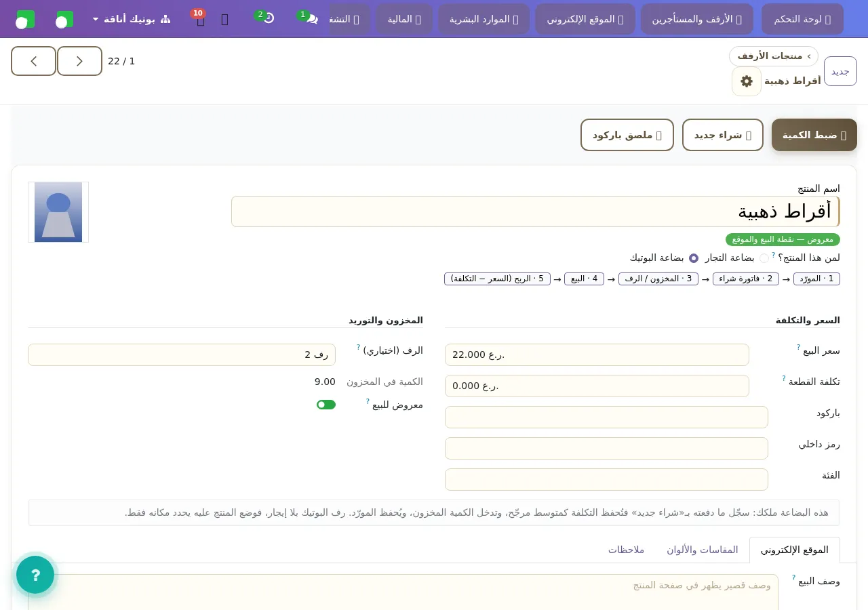
Task: Open the gear actions menu beside أقراط ذهبية
Action: 747,81
